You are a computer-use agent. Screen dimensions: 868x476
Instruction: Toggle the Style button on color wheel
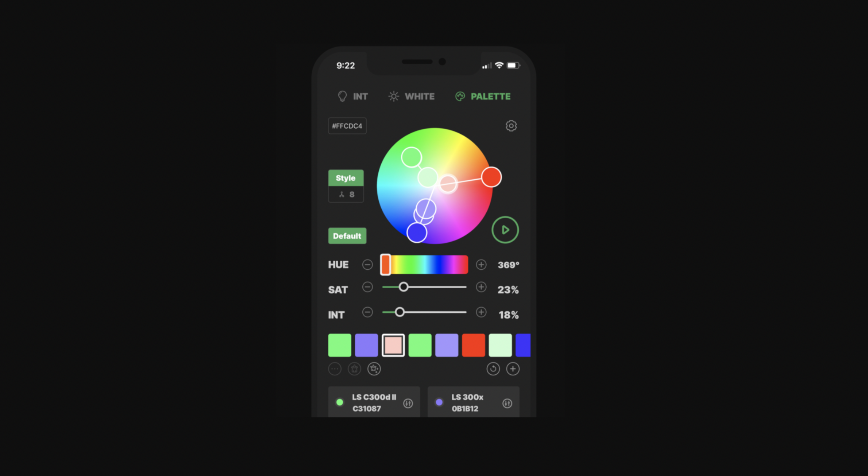345,178
